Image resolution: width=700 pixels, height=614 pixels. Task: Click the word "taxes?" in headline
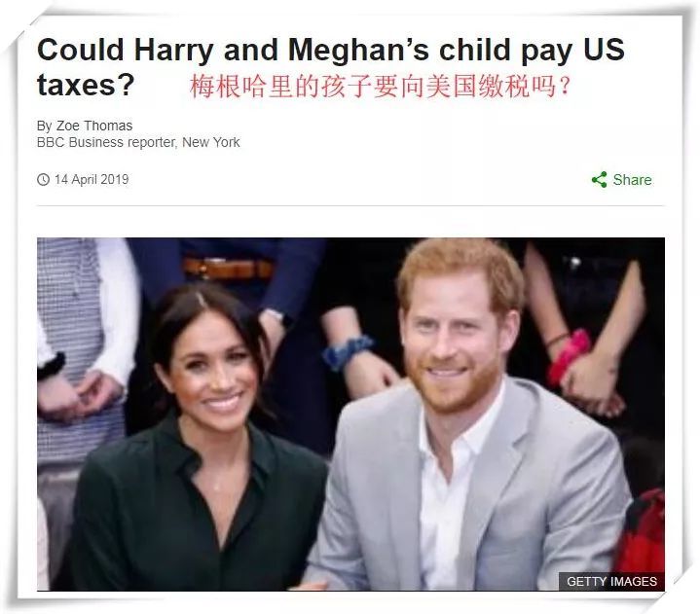86,86
